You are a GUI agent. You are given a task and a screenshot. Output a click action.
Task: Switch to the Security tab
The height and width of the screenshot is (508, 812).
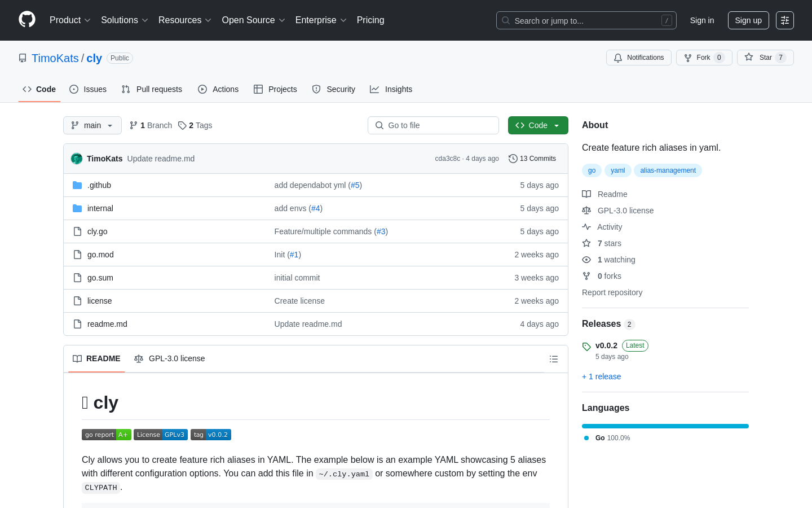(x=334, y=89)
